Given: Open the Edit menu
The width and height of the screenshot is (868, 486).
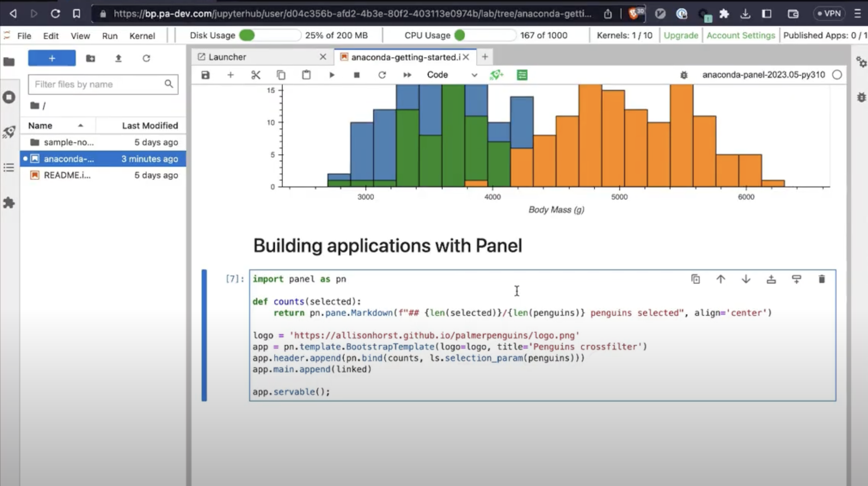Looking at the screenshot, I should click(51, 36).
